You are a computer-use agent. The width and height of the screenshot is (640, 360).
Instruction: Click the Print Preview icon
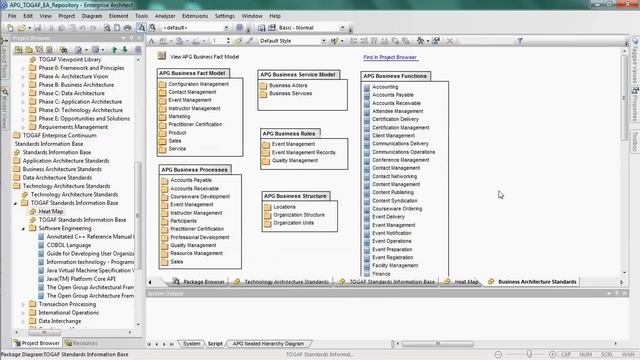(107, 28)
